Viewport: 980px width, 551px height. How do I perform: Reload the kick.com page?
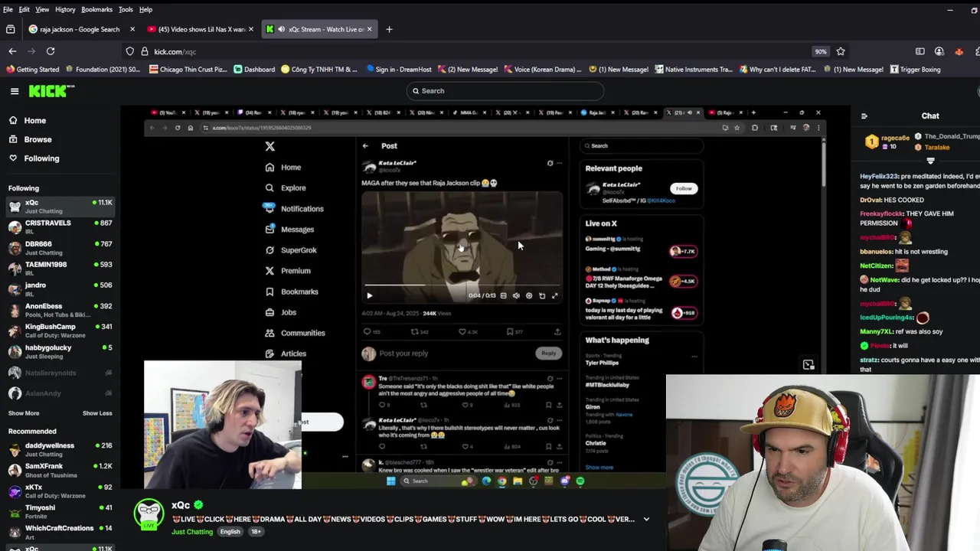(x=51, y=51)
